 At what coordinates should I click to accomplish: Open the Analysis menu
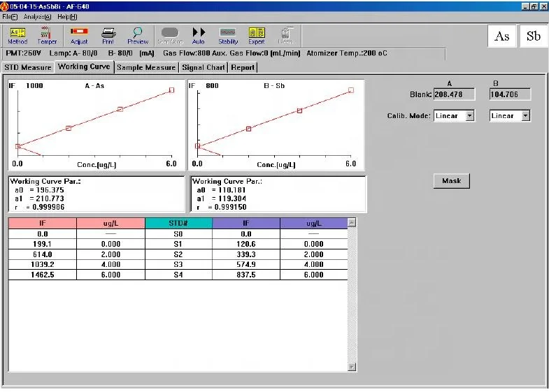click(38, 17)
